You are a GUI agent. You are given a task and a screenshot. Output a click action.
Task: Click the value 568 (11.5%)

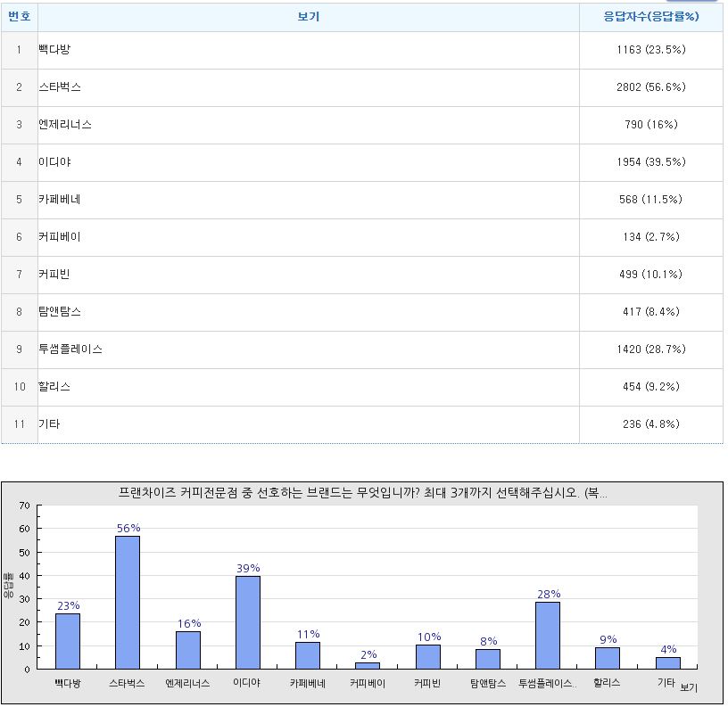click(x=651, y=200)
